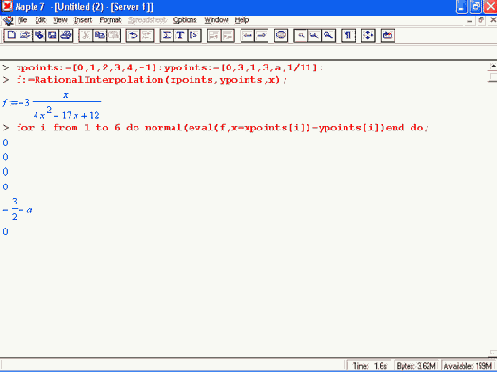Open the Help menu
Image resolution: width=497 pixels, height=372 pixels.
point(242,20)
